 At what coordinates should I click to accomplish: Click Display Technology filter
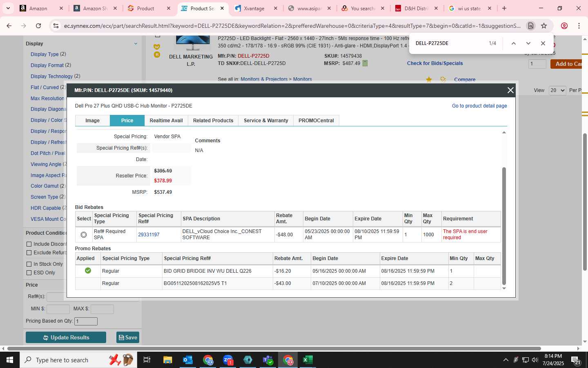[x=51, y=76]
